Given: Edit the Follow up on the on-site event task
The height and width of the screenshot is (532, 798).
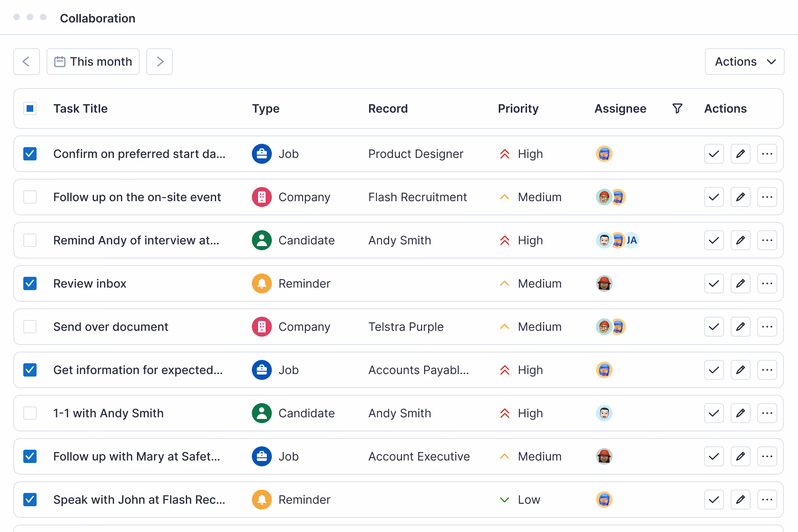Looking at the screenshot, I should pyautogui.click(x=741, y=197).
